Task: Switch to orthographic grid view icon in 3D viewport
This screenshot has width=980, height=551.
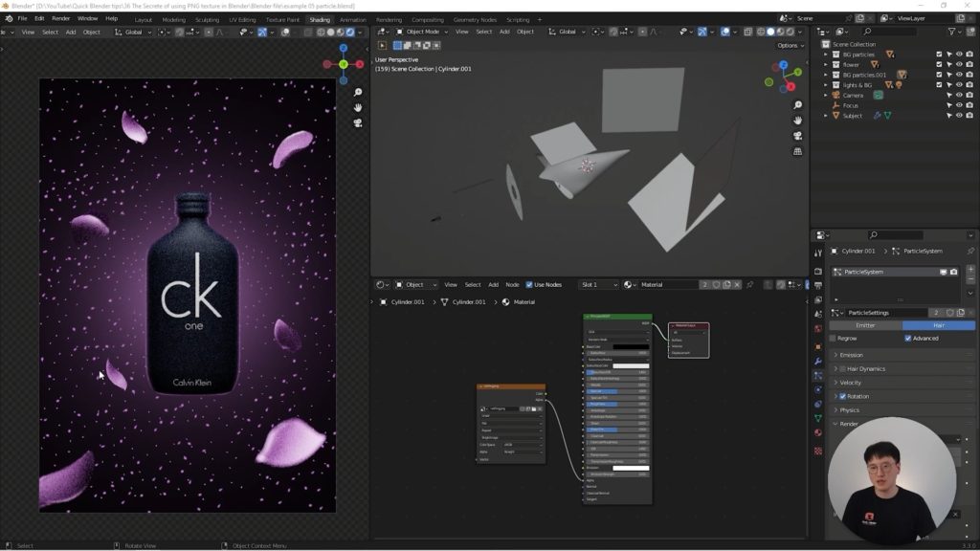Action: pos(798,150)
